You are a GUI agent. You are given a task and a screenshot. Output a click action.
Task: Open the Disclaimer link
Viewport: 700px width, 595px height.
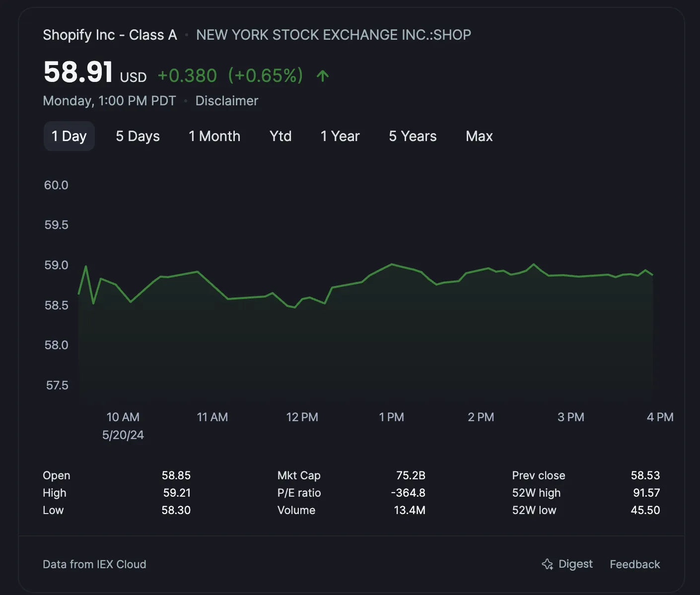coord(227,101)
